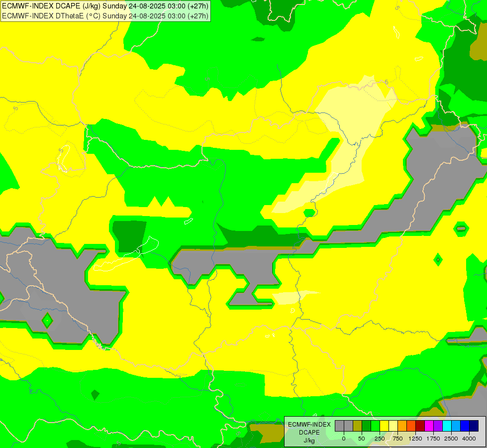Click the dark green legend swatch
The height and width of the screenshot is (448, 487).
click(366, 426)
